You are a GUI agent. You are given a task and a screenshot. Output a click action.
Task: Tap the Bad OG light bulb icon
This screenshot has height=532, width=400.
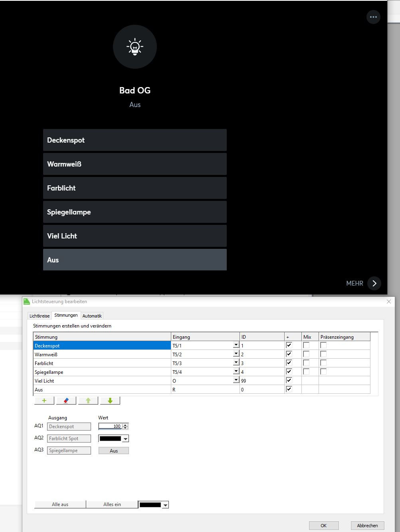(135, 47)
